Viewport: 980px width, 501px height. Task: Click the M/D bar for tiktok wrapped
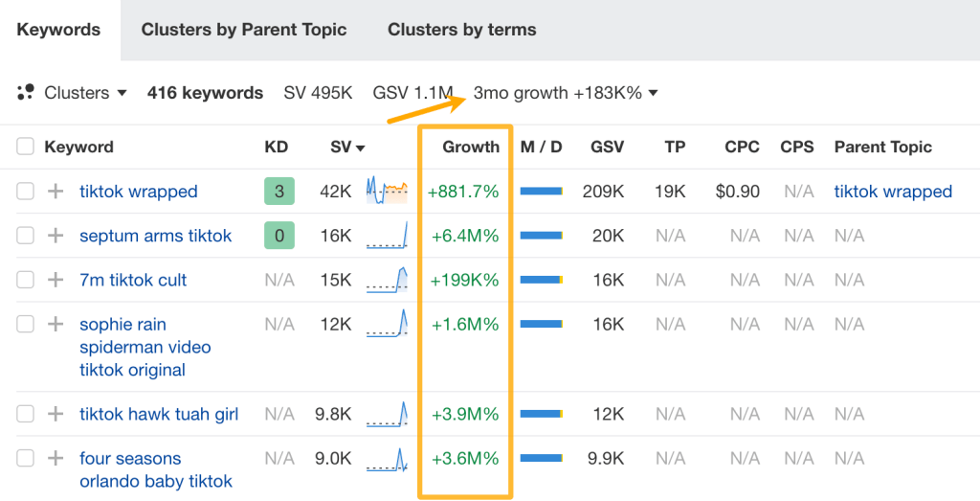[x=542, y=192]
